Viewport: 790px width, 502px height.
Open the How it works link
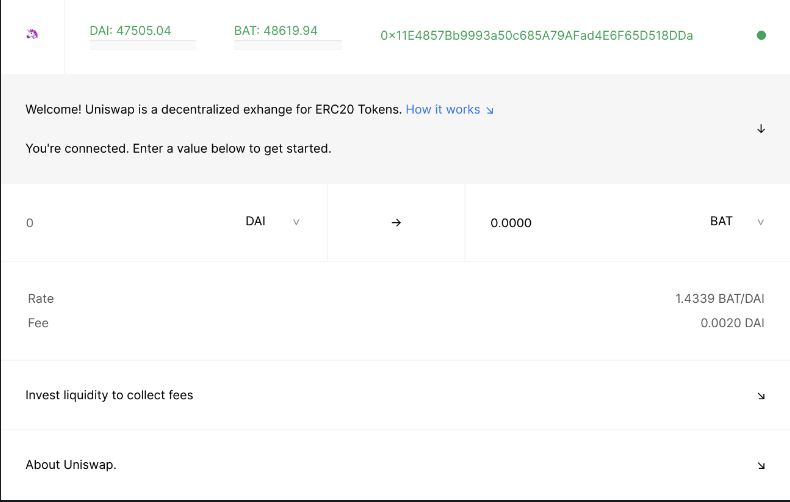pyautogui.click(x=449, y=110)
